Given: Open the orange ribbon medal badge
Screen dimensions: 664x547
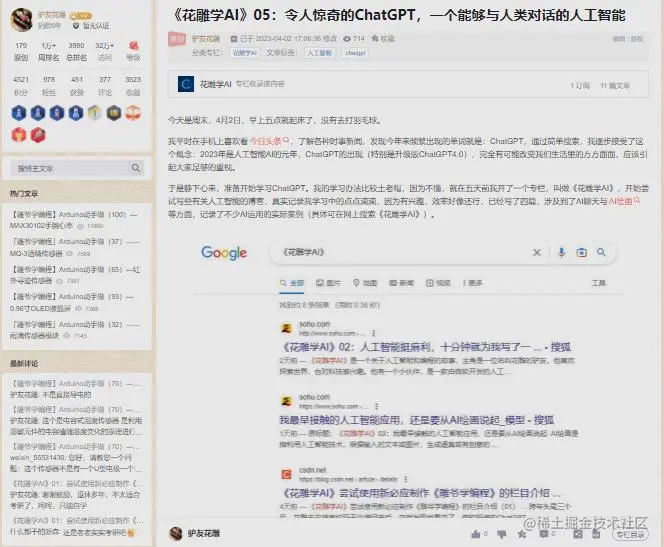Looking at the screenshot, I should point(133,113).
